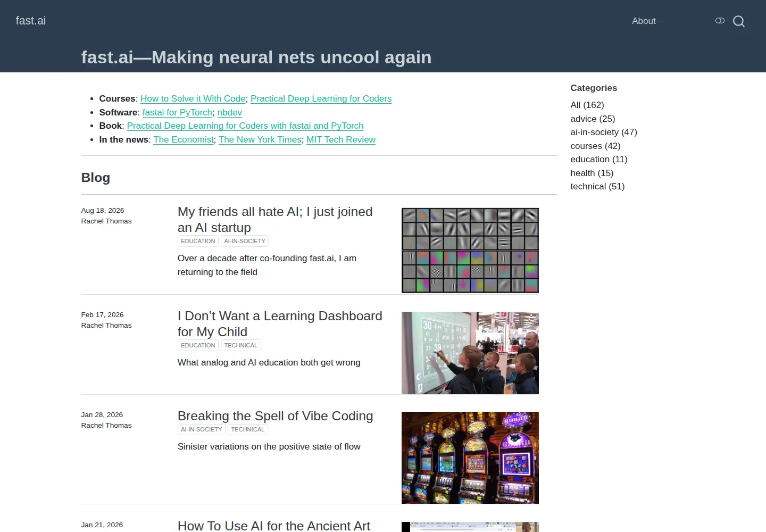Filter by All (162) category

coord(587,105)
